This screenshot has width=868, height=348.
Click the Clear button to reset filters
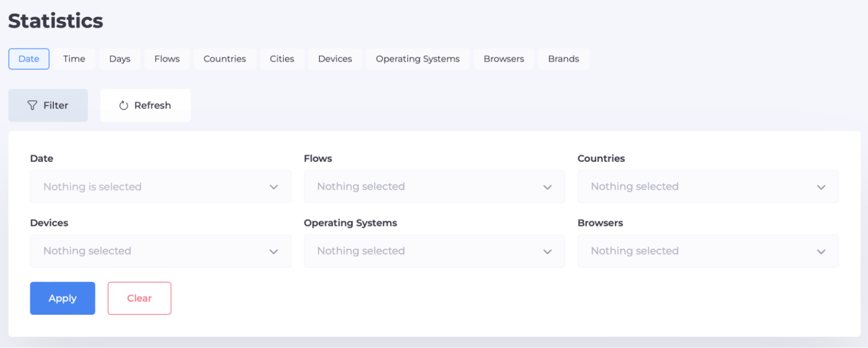coord(139,298)
